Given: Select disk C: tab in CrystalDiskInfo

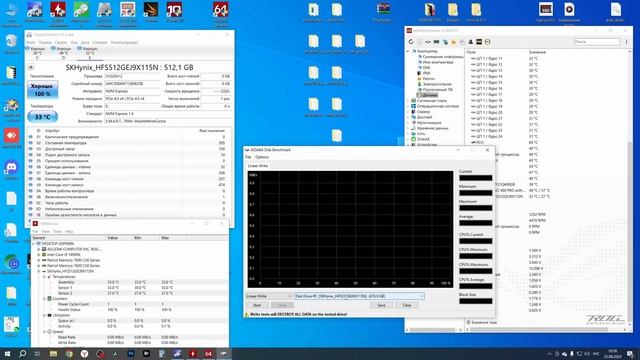Looking at the screenshot, I should 38,53.
